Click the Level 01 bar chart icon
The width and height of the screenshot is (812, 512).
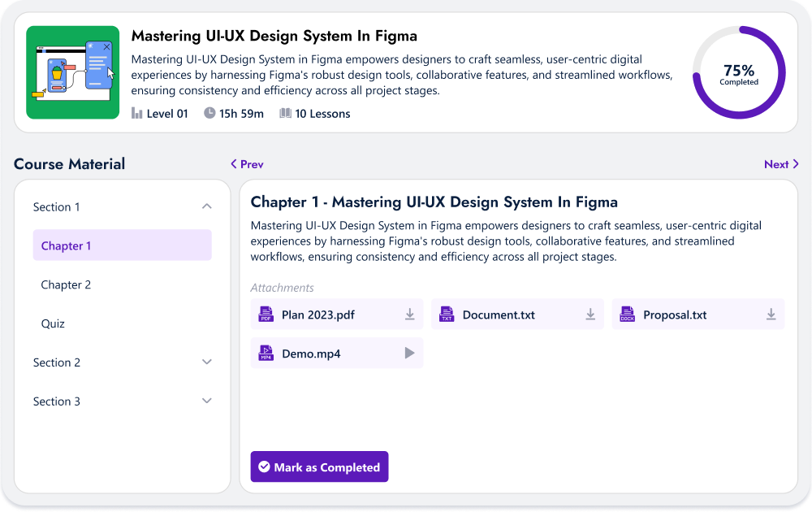(137, 114)
